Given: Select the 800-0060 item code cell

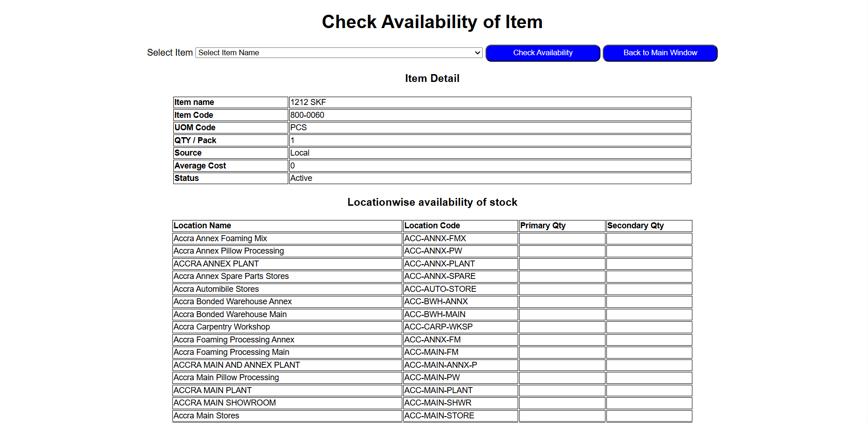Looking at the screenshot, I should point(490,115).
